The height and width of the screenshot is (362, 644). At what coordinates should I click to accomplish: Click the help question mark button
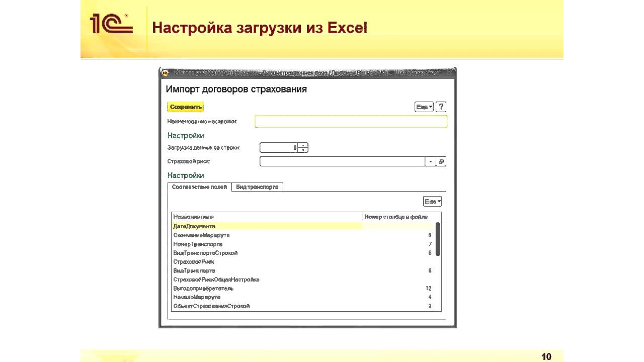tap(441, 107)
